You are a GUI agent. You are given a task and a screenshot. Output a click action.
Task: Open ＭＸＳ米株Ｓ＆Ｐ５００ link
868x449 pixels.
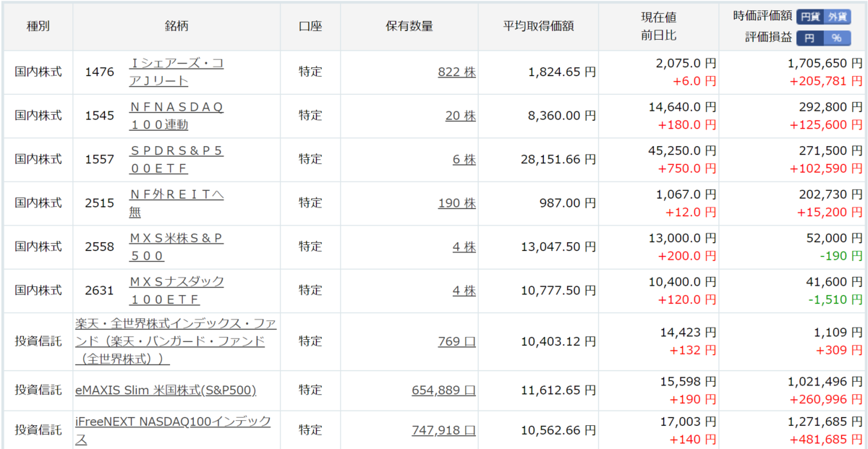(176, 247)
